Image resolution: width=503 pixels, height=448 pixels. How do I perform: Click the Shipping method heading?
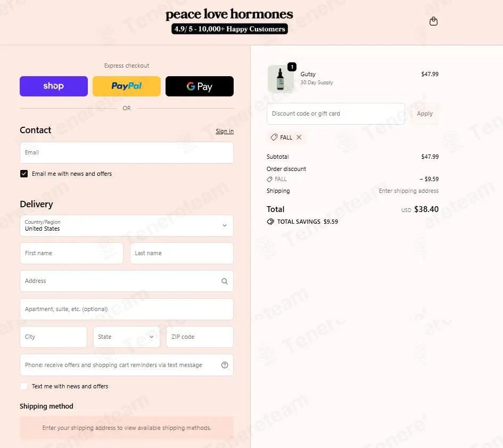coord(46,406)
